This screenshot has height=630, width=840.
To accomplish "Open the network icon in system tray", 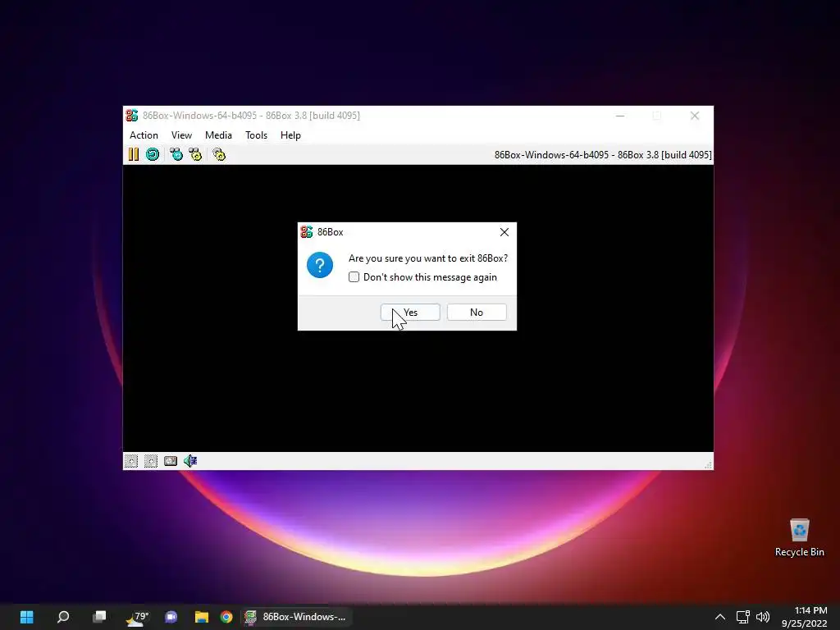I will click(x=742, y=617).
